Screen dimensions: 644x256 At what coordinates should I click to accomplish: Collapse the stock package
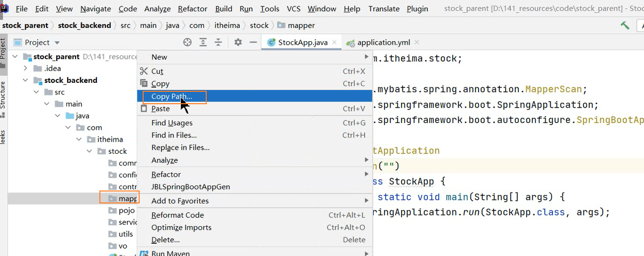pyautogui.click(x=90, y=151)
